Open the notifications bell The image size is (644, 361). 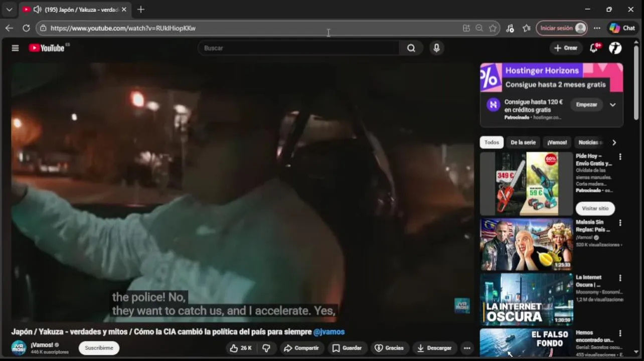[x=594, y=48]
